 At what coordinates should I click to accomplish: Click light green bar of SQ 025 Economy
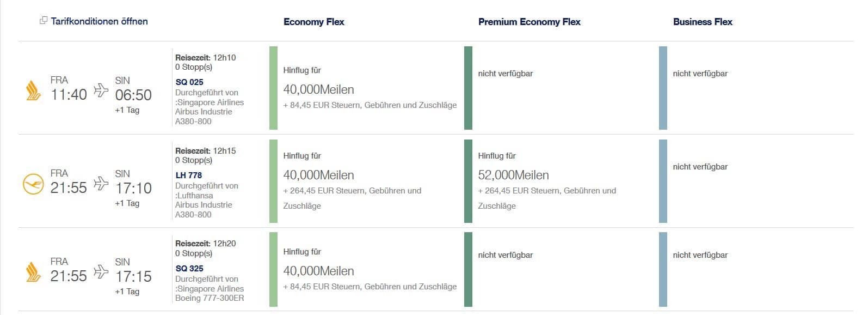tap(273, 88)
